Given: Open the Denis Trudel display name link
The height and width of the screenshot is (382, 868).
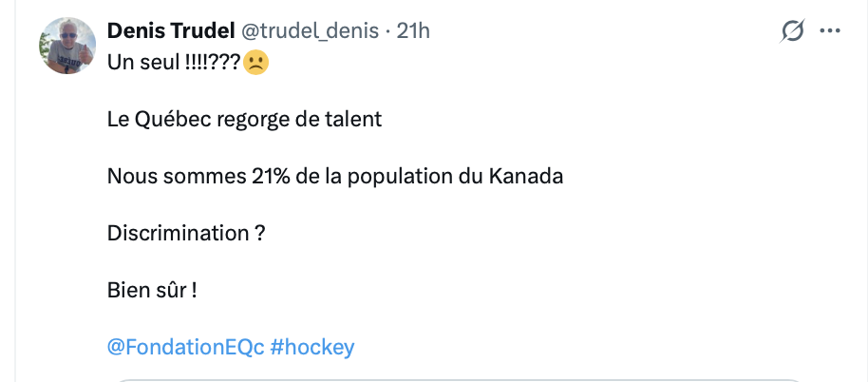Looking at the screenshot, I should (x=172, y=30).
